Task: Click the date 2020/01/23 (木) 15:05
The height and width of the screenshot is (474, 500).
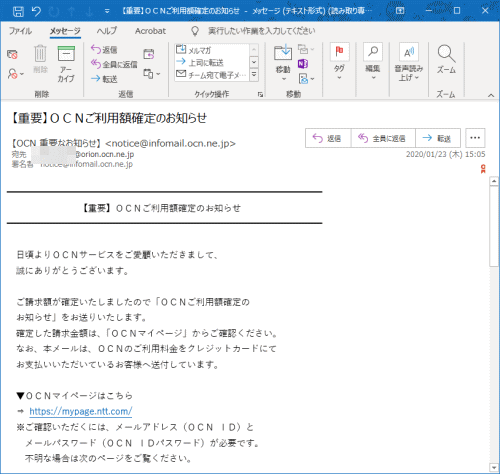Action: (445, 154)
